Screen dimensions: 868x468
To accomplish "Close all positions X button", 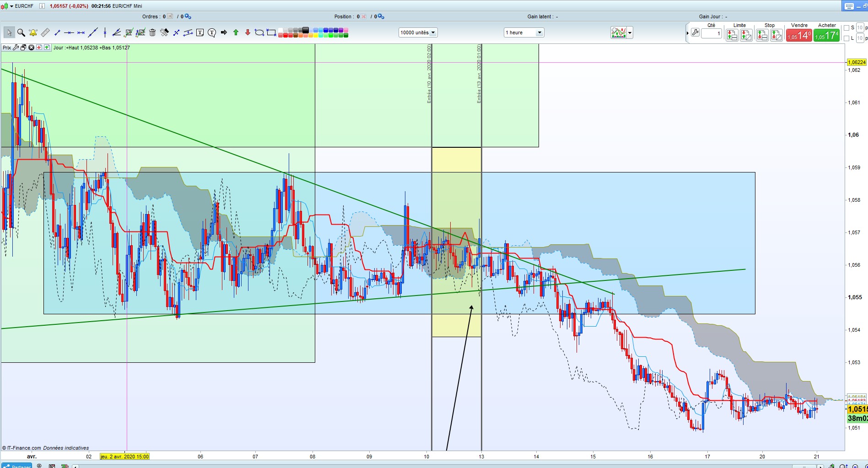I will pos(364,16).
